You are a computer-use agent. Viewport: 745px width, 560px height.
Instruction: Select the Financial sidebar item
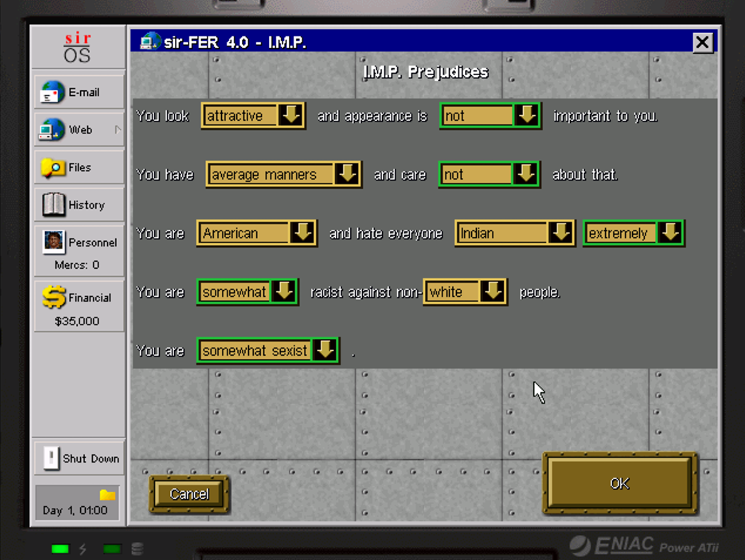pyautogui.click(x=80, y=306)
